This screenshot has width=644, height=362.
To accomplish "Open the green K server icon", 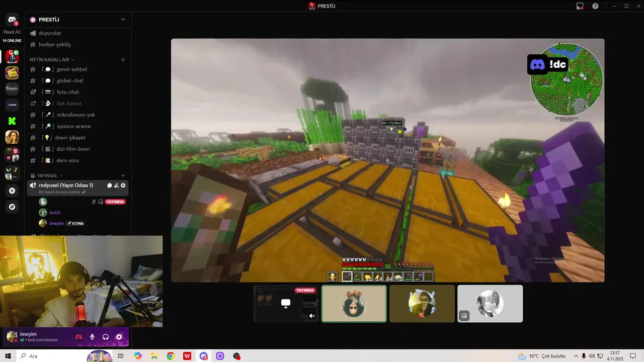I will coord(12,121).
